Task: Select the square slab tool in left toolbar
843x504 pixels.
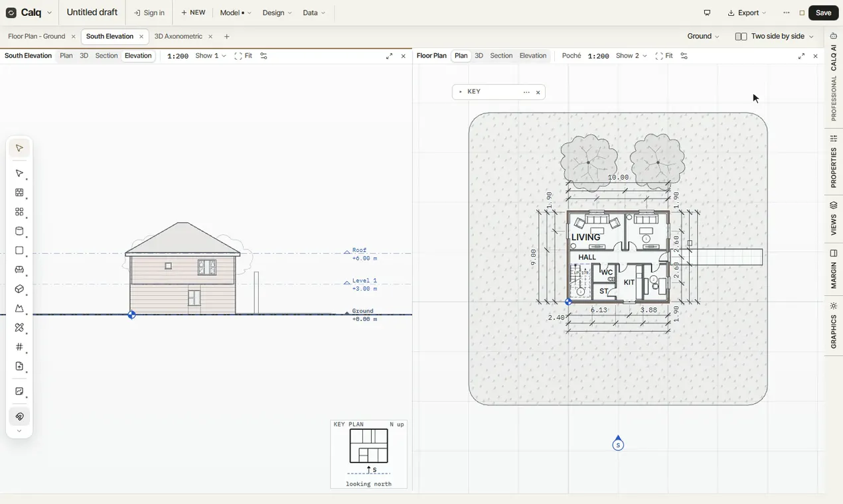Action: [x=19, y=251]
